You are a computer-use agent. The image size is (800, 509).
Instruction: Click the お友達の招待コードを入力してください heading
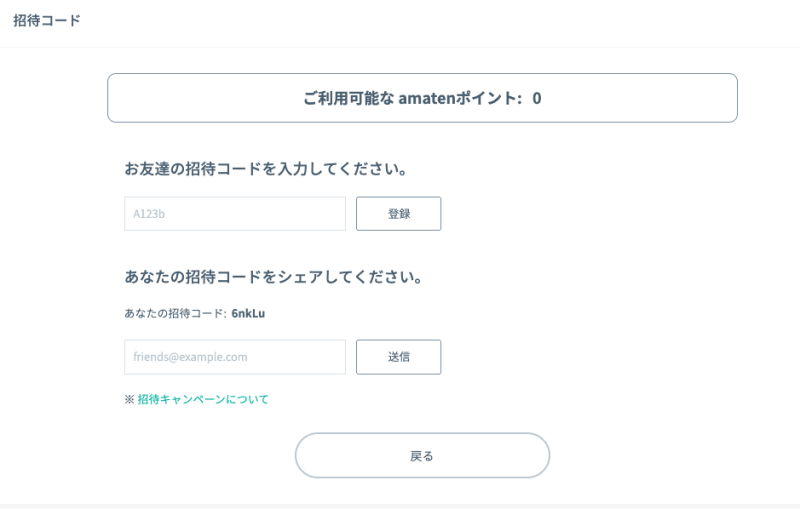click(265, 169)
